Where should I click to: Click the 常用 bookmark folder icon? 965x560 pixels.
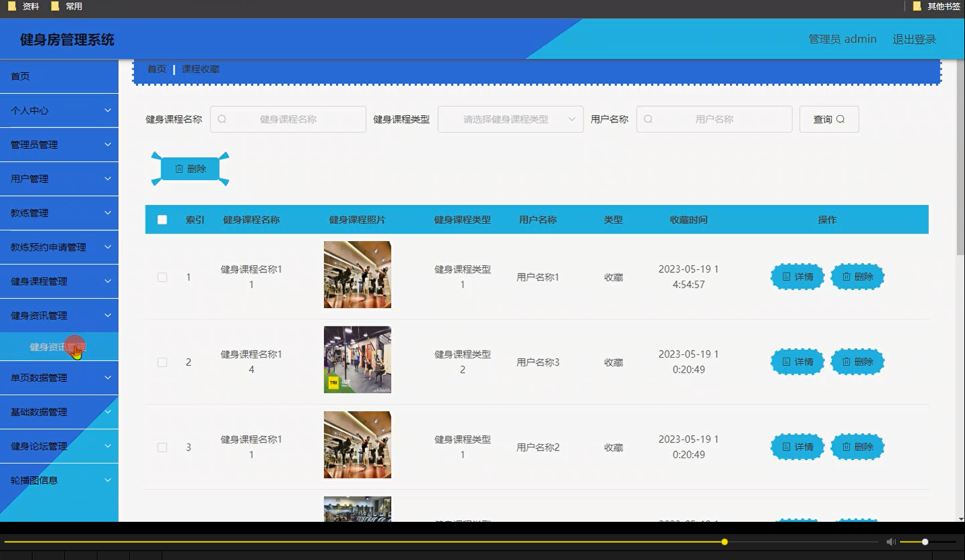[x=55, y=6]
